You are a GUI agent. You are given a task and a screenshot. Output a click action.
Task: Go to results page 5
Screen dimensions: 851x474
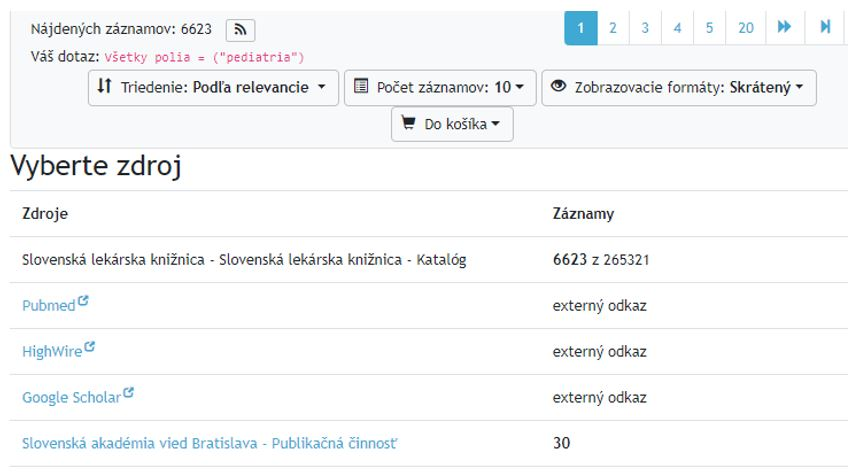pyautogui.click(x=709, y=28)
